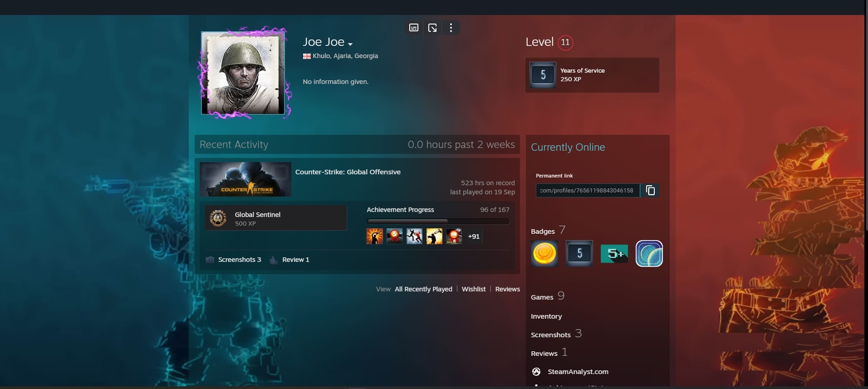
Task: Click the Recent Activity header
Action: (234, 144)
